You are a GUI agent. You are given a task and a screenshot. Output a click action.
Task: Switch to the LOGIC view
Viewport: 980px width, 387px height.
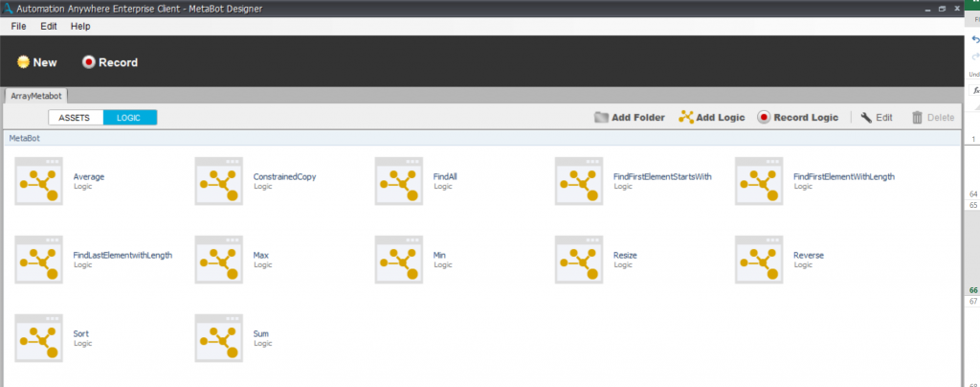[x=129, y=118]
